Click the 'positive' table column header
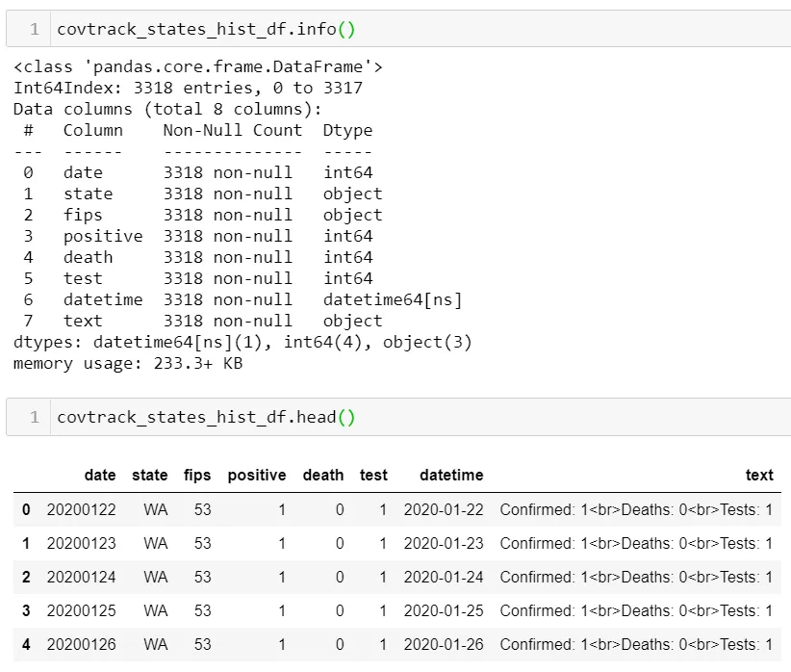This screenshot has width=791, height=672. click(x=257, y=475)
